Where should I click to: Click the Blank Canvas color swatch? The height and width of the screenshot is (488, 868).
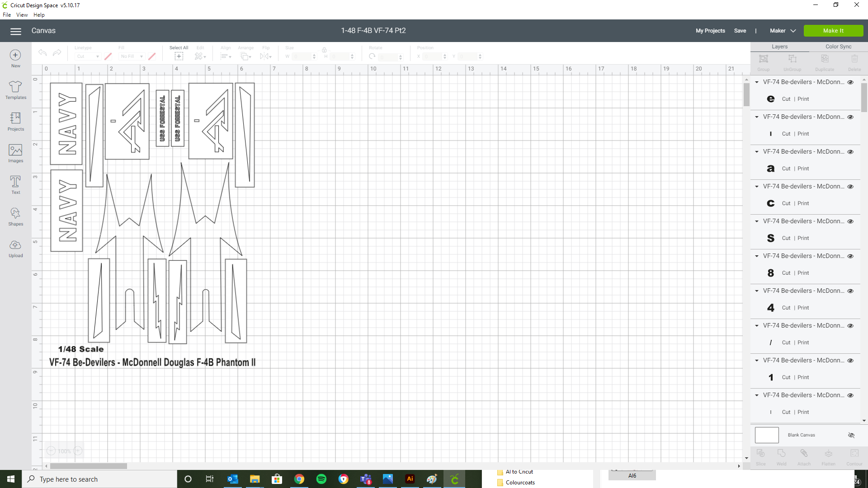point(767,435)
